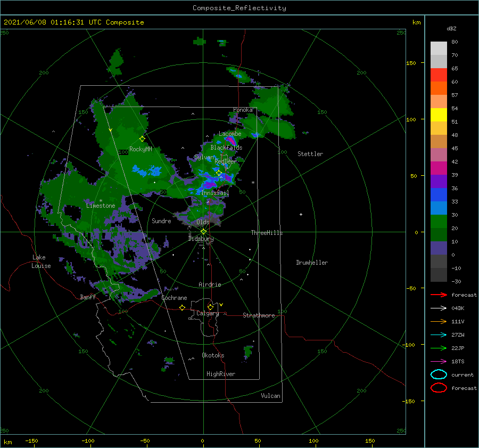479x448 pixels.
Task: Click the Red Deer label on map
Action: [x=226, y=161]
